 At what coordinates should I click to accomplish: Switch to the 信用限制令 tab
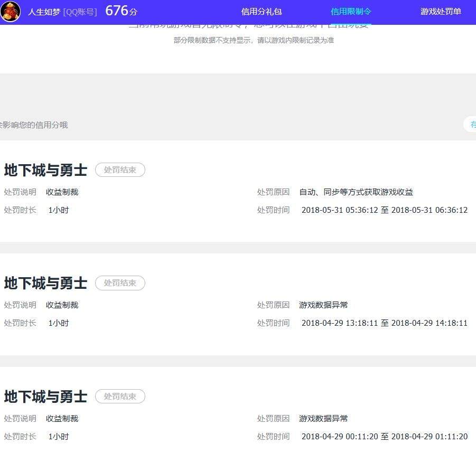tap(351, 12)
